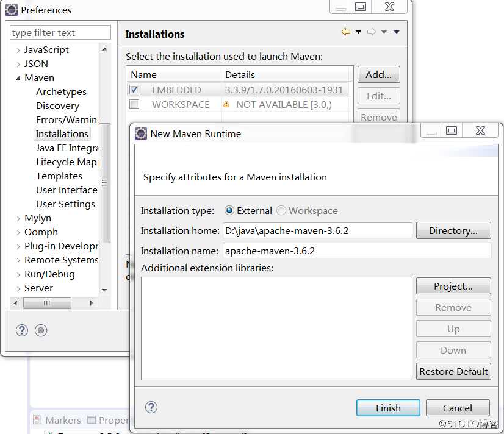Click the tree scroll left arrow
The image size is (504, 434).
[x=15, y=303]
